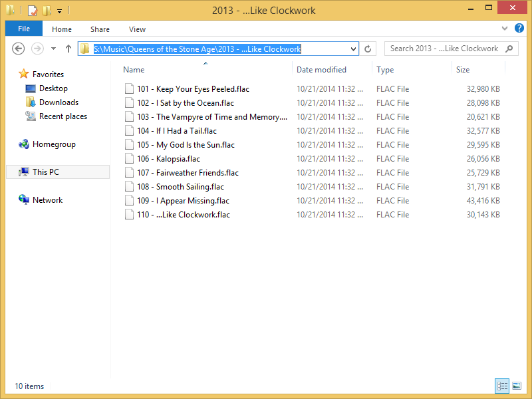Click the Forward navigation arrow
Screen dimensions: 532x399
pos(37,49)
